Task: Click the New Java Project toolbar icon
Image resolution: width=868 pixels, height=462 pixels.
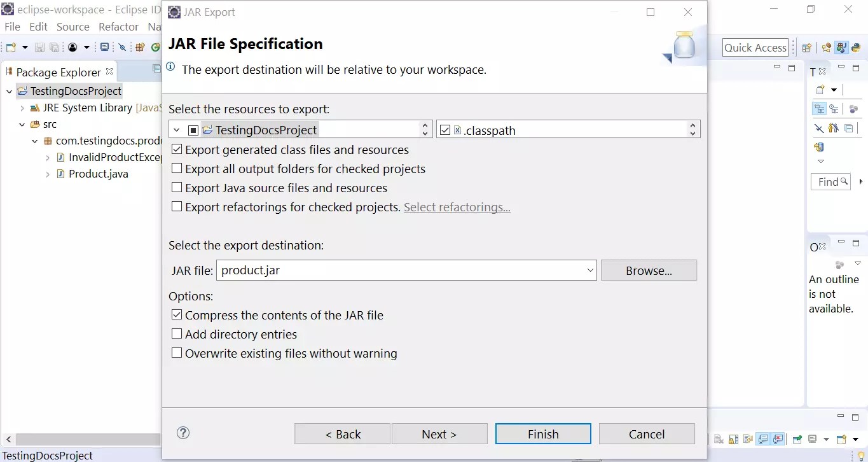Action: click(139, 48)
